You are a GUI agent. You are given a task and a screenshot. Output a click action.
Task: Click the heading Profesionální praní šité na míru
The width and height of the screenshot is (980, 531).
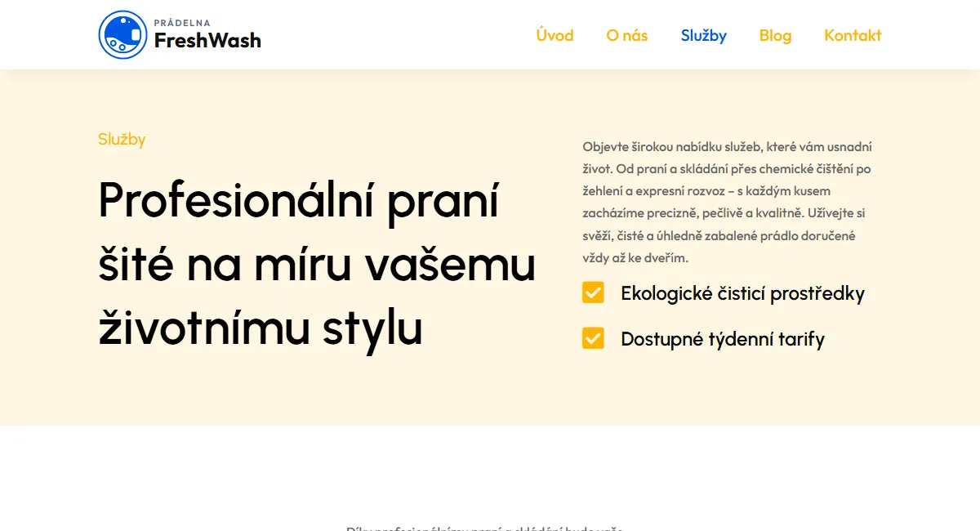click(x=317, y=264)
